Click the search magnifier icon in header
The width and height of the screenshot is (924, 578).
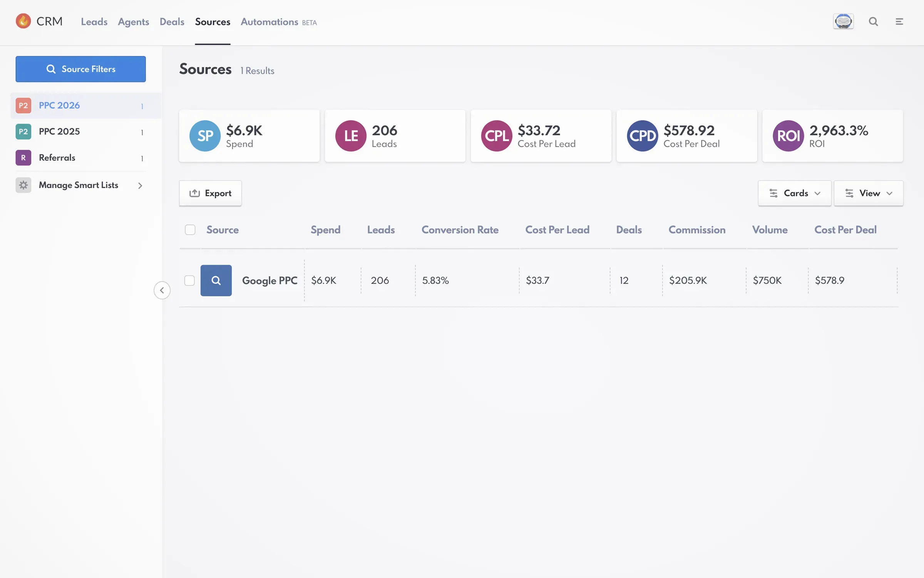[873, 22]
